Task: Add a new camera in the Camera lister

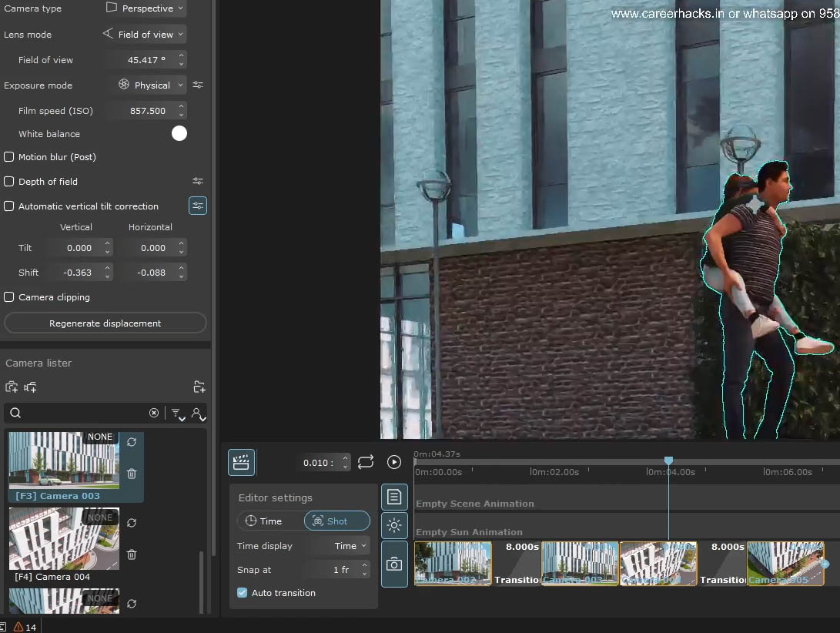Action: pyautogui.click(x=11, y=387)
